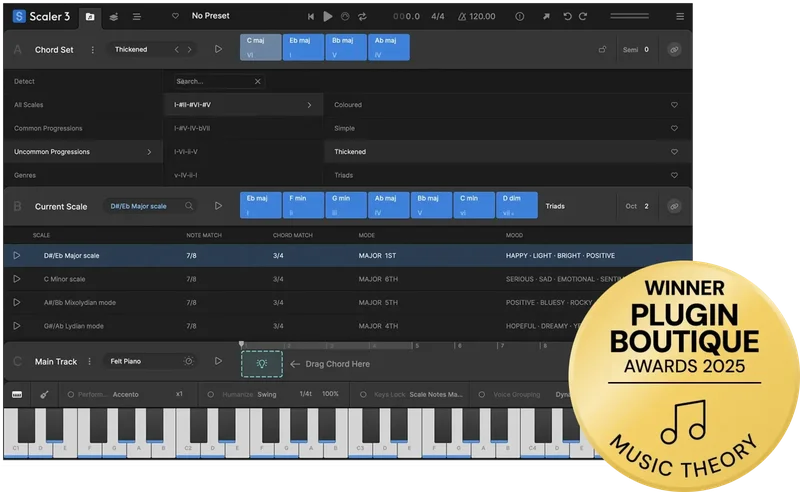This screenshot has width=800, height=492.
Task: Select the Ab maj chord in Chord Set
Action: (x=389, y=47)
